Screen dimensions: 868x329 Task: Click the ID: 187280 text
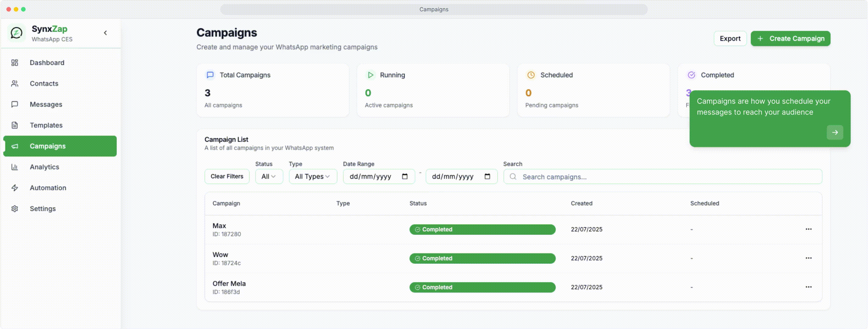tap(226, 234)
